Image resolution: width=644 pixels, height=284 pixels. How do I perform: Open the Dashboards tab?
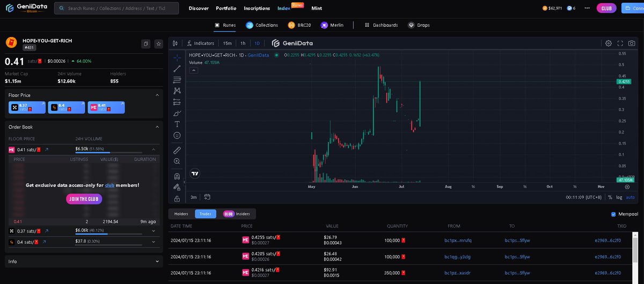click(x=381, y=25)
